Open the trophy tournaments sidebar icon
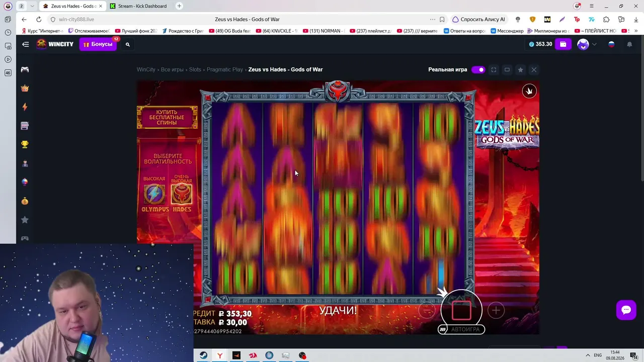The height and width of the screenshot is (362, 644). click(25, 145)
